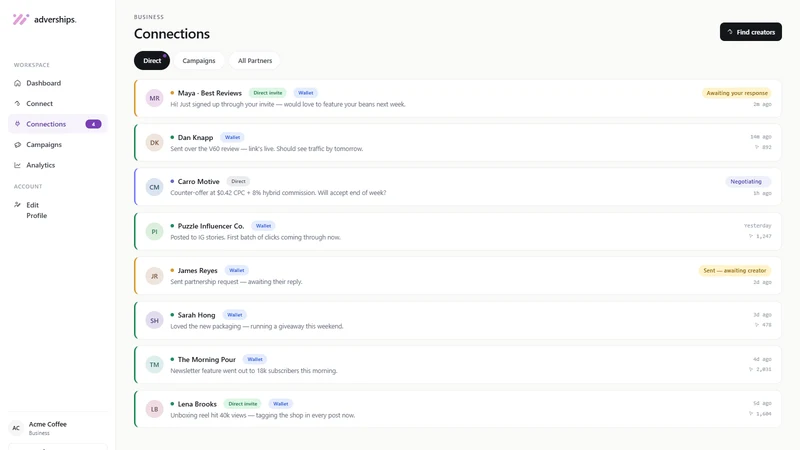Click Lena Brooks's Direct invite tag
The width and height of the screenshot is (800, 450).
tap(243, 404)
